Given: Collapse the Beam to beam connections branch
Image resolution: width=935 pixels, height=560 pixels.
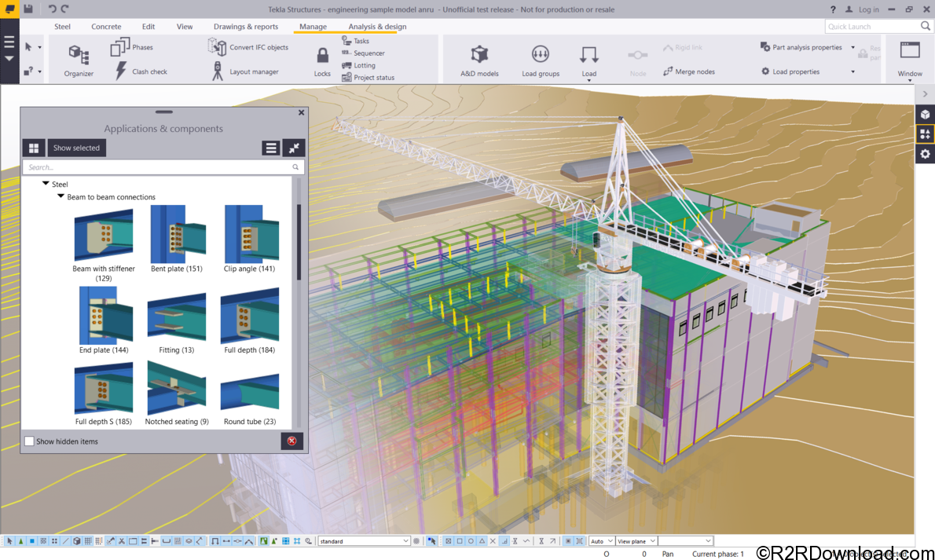Looking at the screenshot, I should pos(60,196).
